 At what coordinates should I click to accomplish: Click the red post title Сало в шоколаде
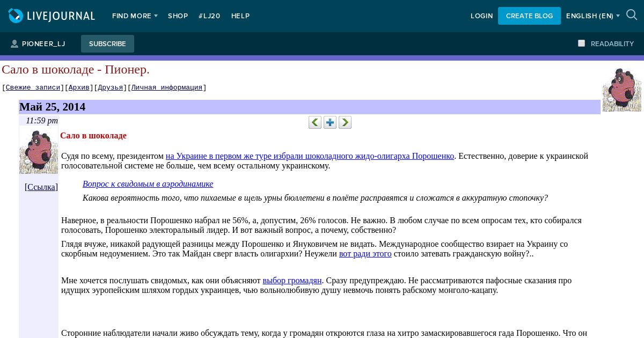coord(93,136)
